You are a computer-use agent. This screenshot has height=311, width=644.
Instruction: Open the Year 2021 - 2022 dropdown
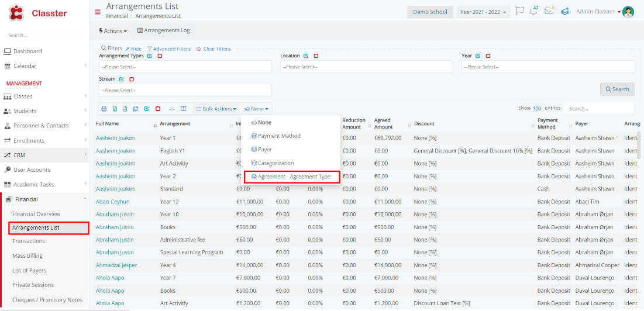[x=483, y=12]
